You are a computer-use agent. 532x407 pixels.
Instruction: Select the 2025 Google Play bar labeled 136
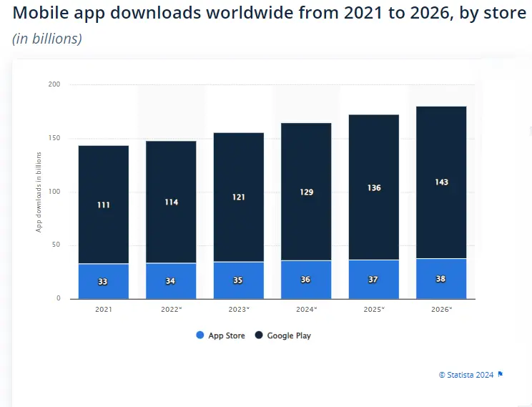(374, 187)
